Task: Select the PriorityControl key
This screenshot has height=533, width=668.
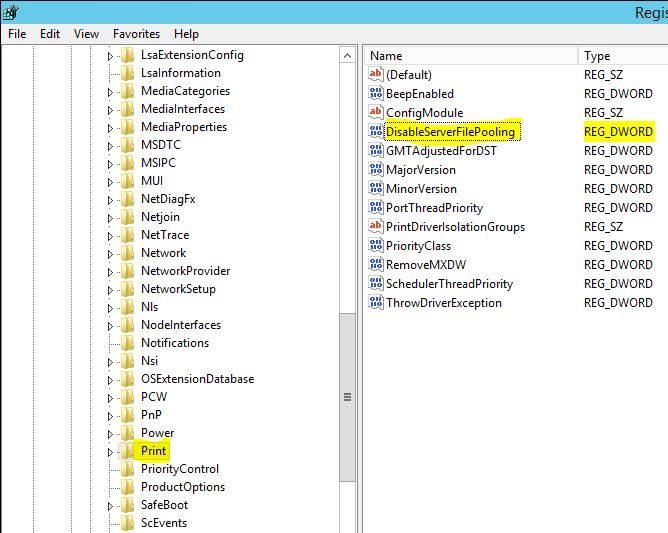Action: [x=180, y=469]
